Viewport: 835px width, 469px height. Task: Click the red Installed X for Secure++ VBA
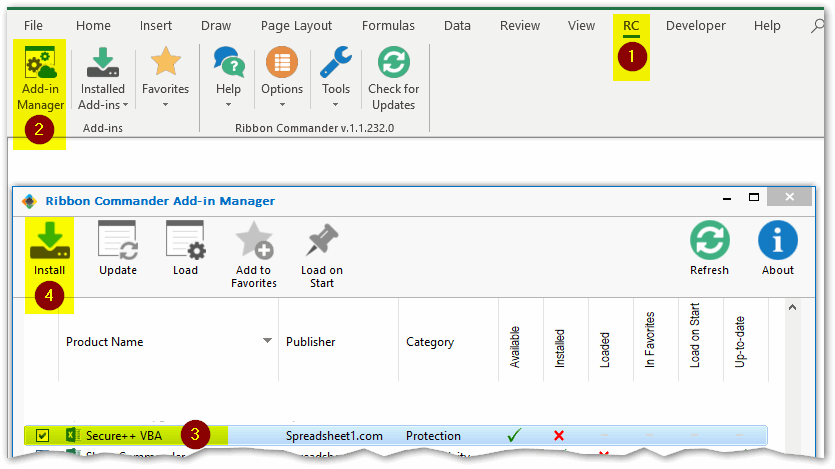click(559, 435)
